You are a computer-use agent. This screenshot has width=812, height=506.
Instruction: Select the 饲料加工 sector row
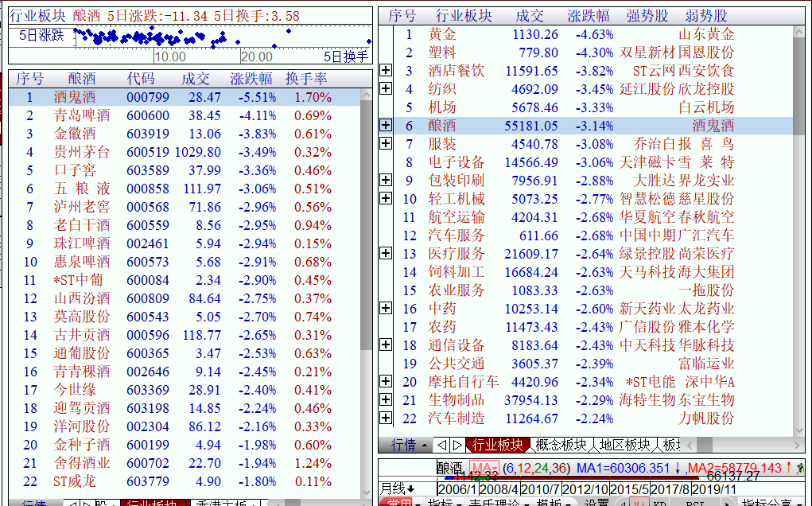click(593, 272)
